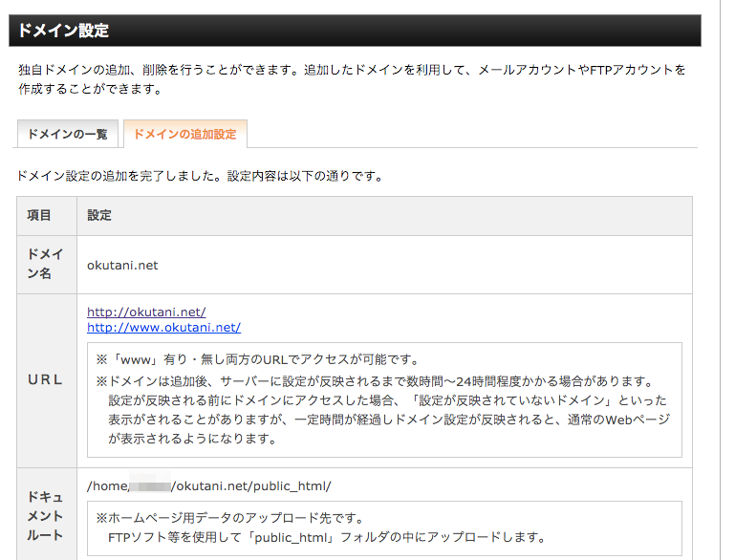Image resolution: width=735 pixels, height=560 pixels.
Task: Click the ドメイン設定 header title
Action: 63,31
